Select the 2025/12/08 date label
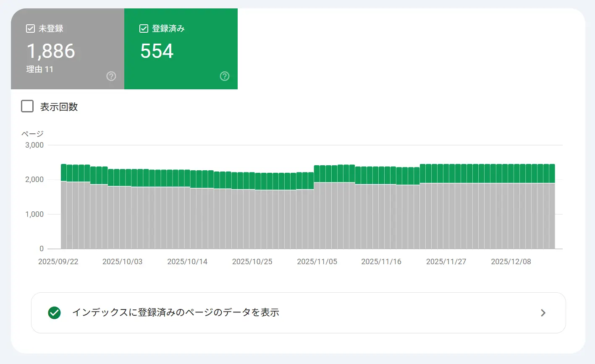Image resolution: width=595 pixels, height=364 pixels. coord(511,261)
